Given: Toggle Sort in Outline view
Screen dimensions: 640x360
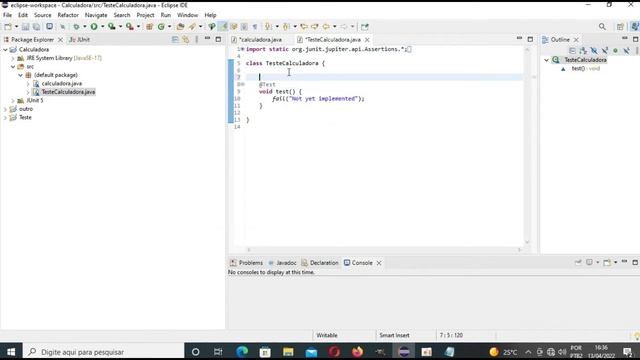Looking at the screenshot, I should click(583, 51).
